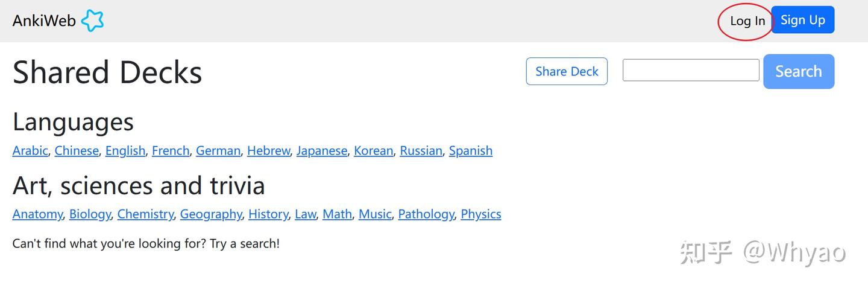Open the Arabic language decks
Screen dimensions: 868x291
(30, 150)
